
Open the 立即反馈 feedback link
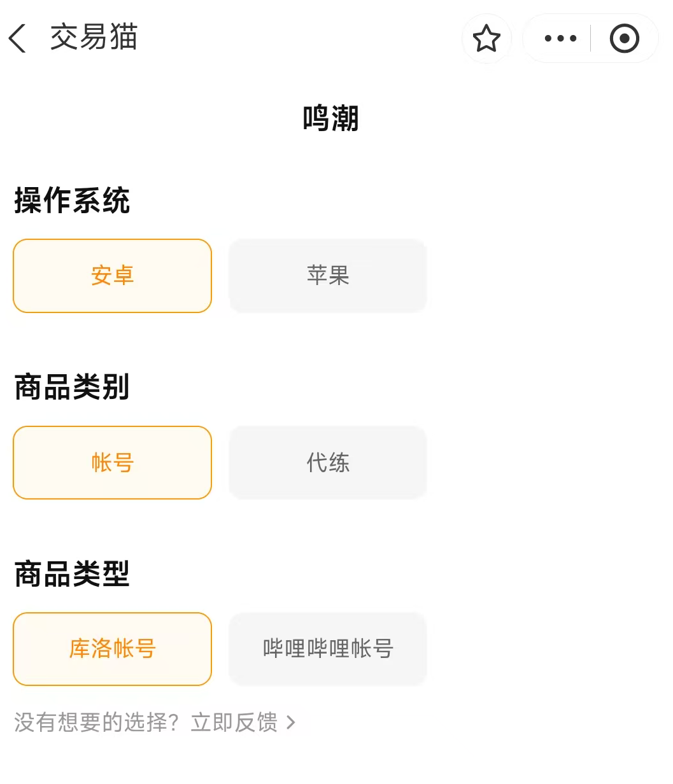tap(234, 722)
